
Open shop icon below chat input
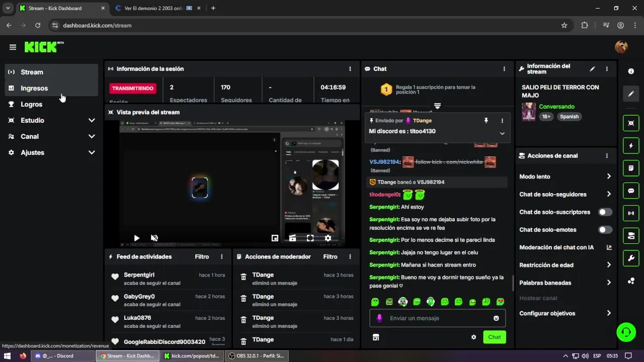(x=375, y=337)
